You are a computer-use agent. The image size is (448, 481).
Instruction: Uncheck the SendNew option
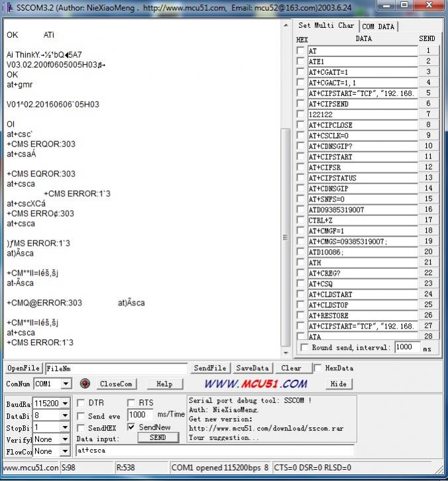131,427
